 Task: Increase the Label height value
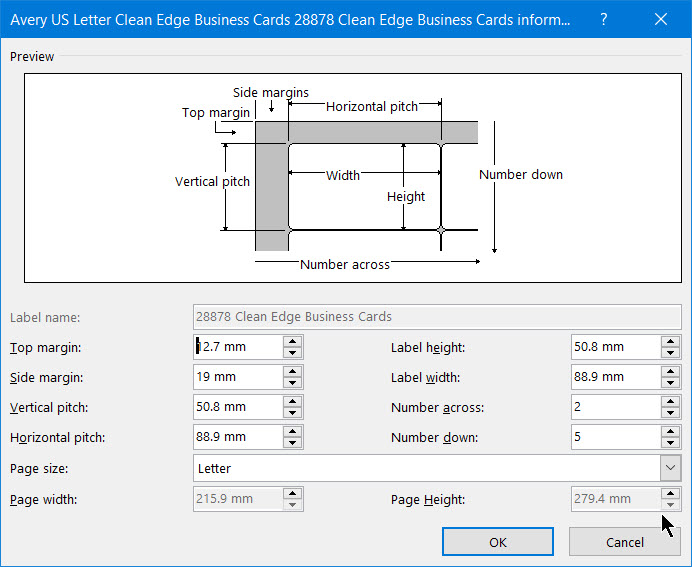[x=670, y=341]
